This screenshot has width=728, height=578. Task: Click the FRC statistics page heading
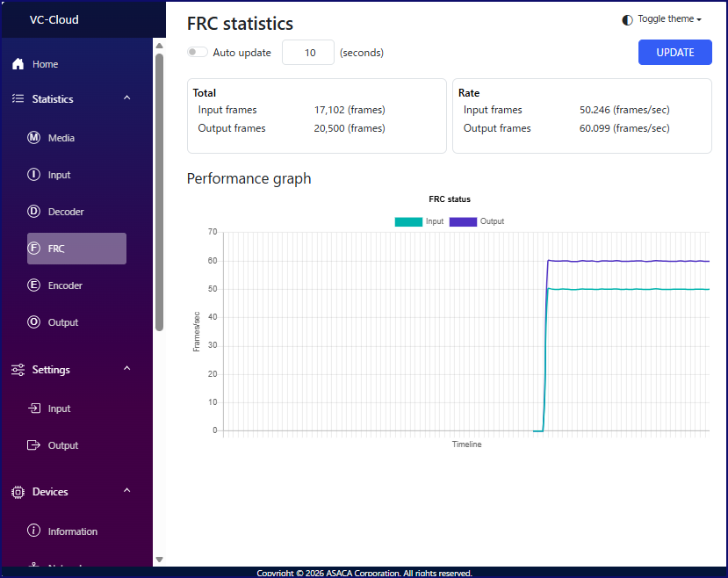pos(240,24)
